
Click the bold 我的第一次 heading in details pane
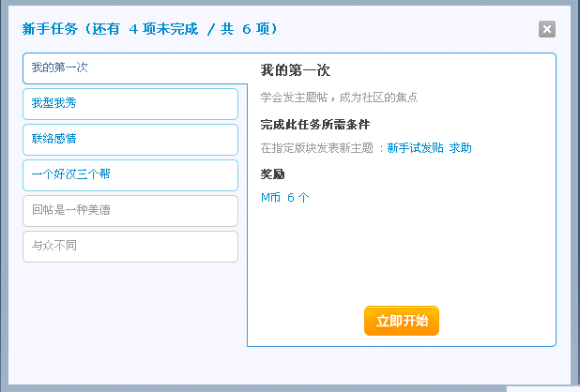pos(295,70)
